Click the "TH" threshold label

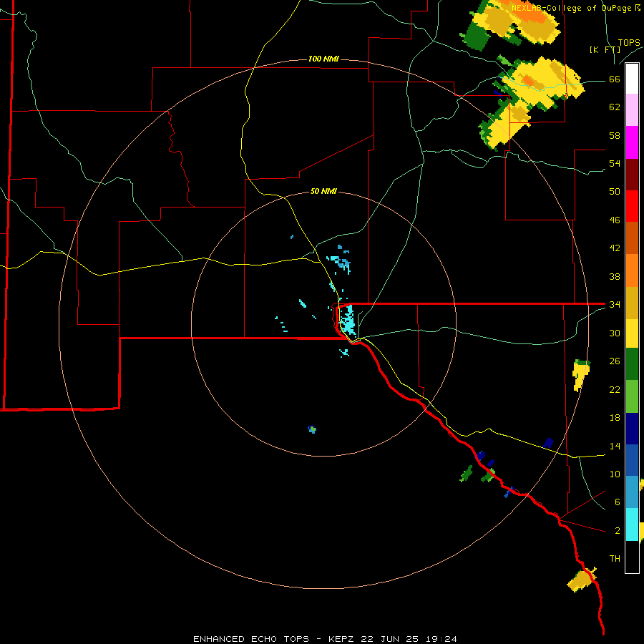615,558
